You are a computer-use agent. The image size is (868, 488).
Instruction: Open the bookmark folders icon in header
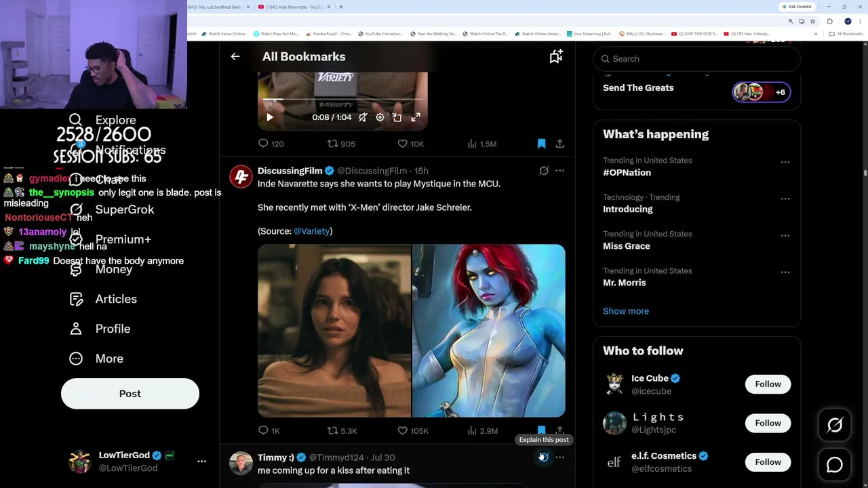tap(556, 57)
